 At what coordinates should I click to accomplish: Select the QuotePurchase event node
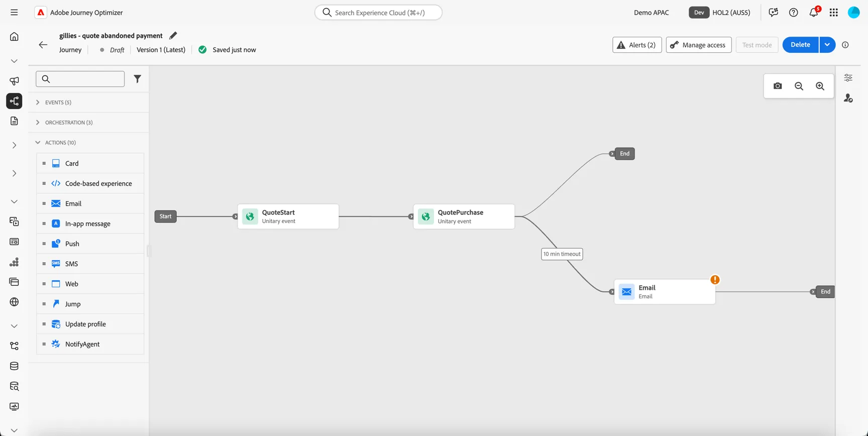(464, 216)
